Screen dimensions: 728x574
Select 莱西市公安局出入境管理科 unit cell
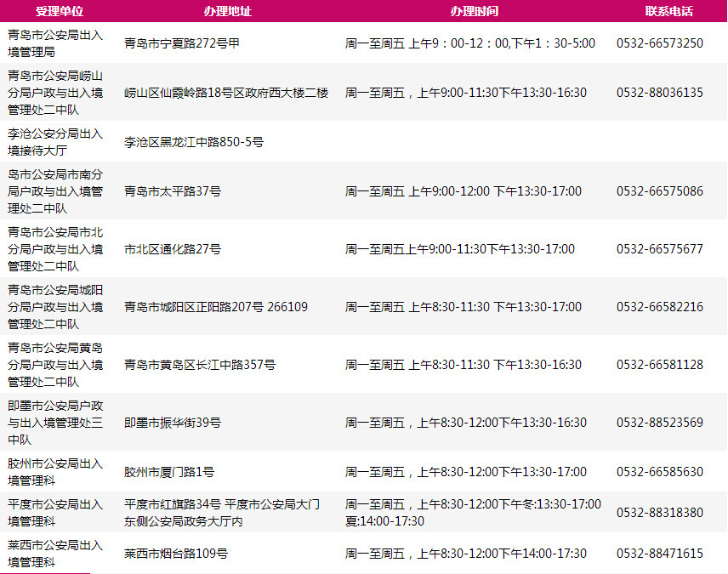coord(55,554)
